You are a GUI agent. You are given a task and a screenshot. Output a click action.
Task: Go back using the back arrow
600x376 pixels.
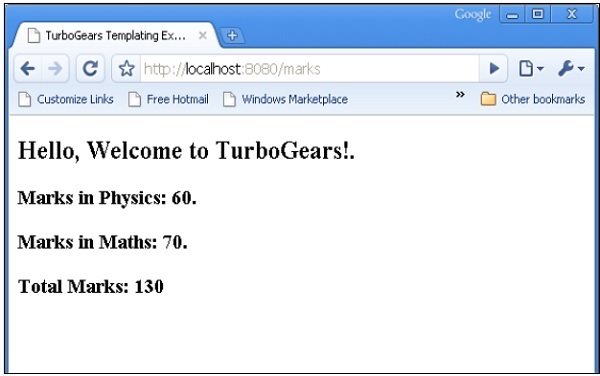coord(28,69)
